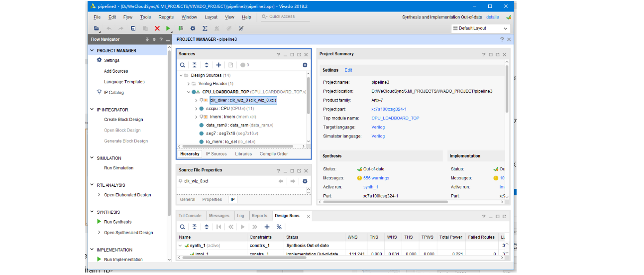Click Create Block Design
This screenshot has width=644, height=275.
(123, 120)
